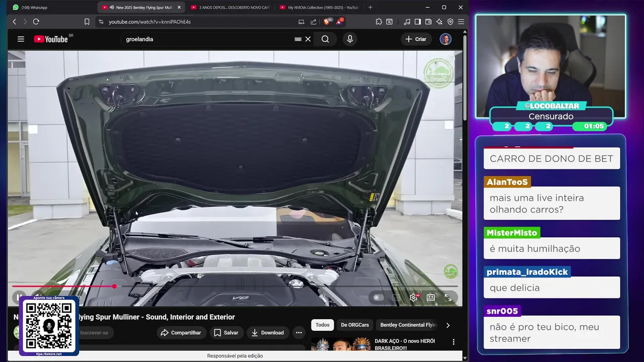Viewport: 644px width, 362px height.
Task: Click the search magnifier button
Action: [325, 39]
